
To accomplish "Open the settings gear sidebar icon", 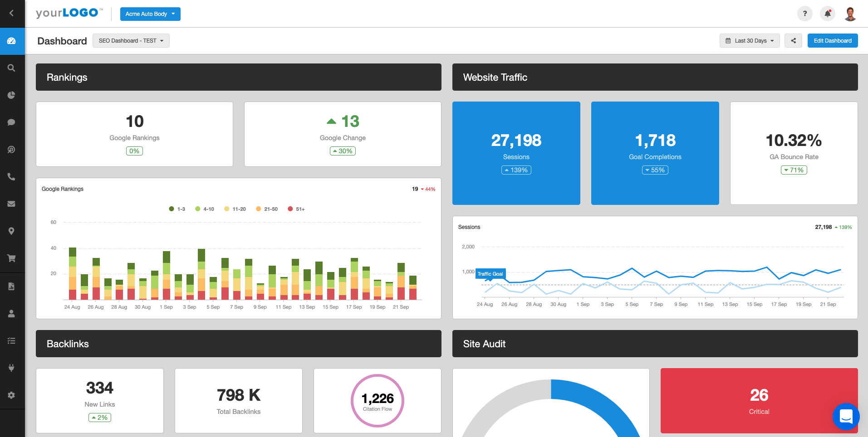I will coord(12,395).
